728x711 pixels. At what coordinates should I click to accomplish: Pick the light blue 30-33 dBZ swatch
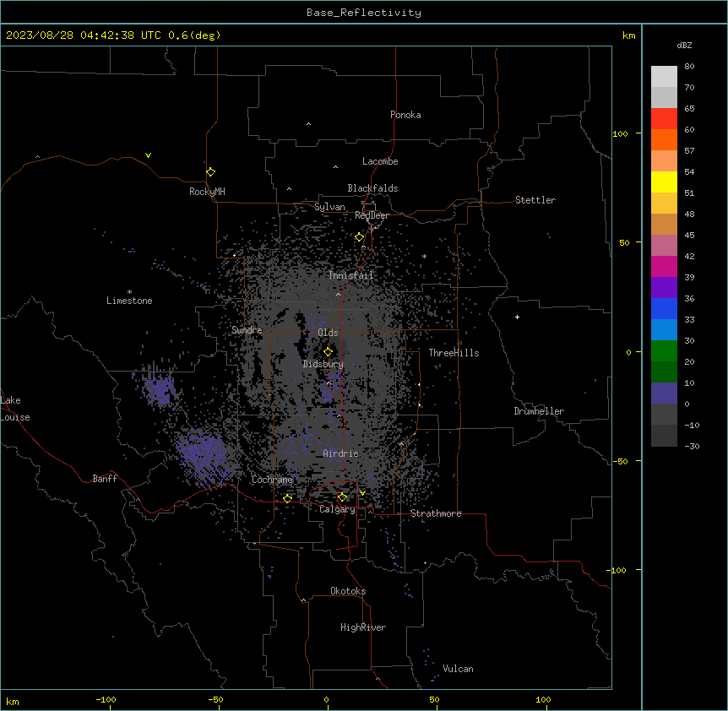[664, 330]
